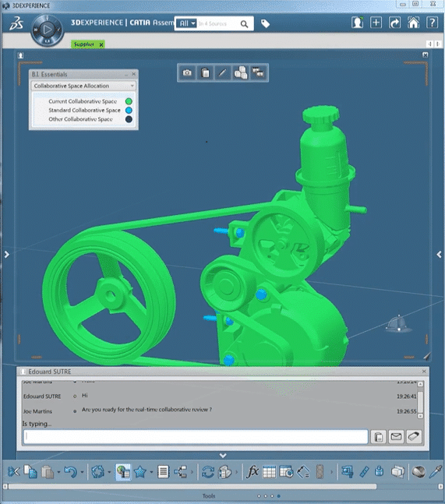Open dropdown arrow next to Update icon

(x=109, y=472)
